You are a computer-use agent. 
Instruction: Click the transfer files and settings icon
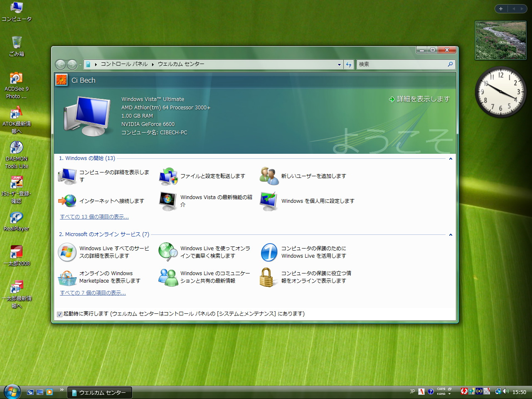pos(168,176)
